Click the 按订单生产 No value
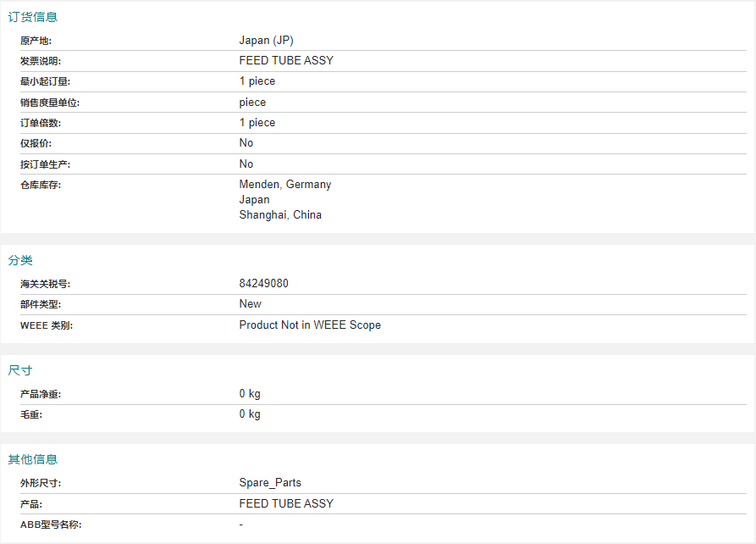 [x=246, y=164]
